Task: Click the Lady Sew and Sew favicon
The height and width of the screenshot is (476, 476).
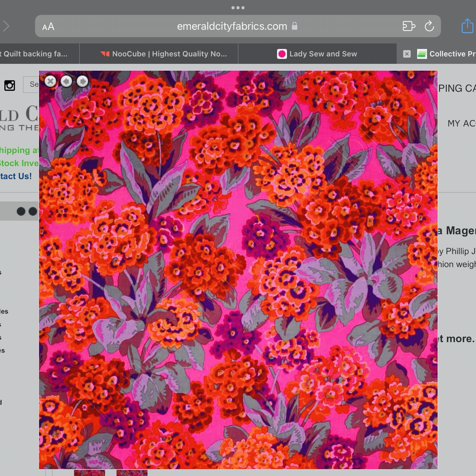Action: point(282,54)
